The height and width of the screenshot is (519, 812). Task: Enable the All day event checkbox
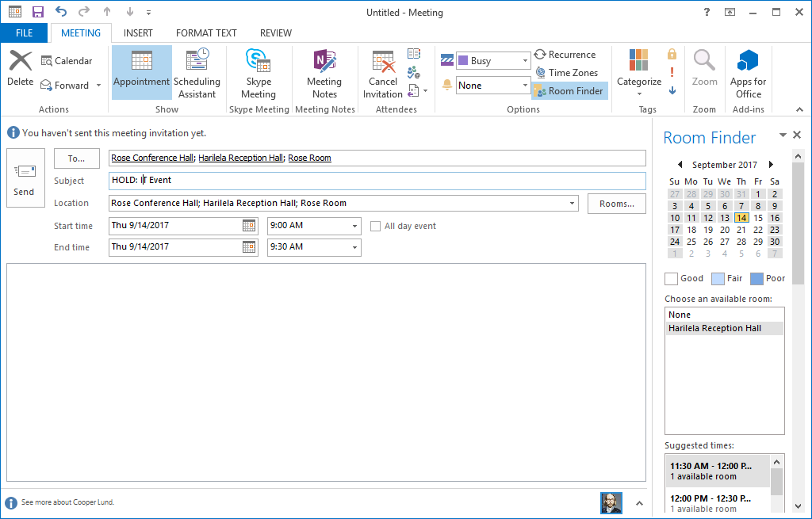377,226
